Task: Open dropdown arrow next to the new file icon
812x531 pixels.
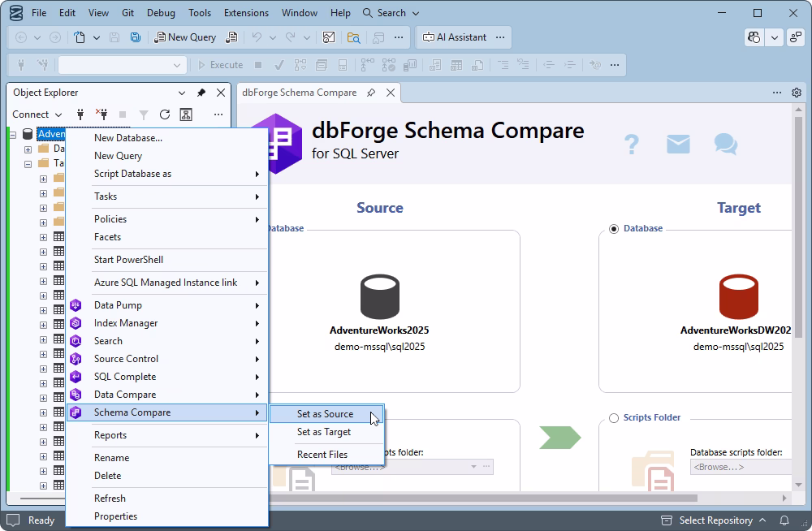Action: (x=97, y=37)
